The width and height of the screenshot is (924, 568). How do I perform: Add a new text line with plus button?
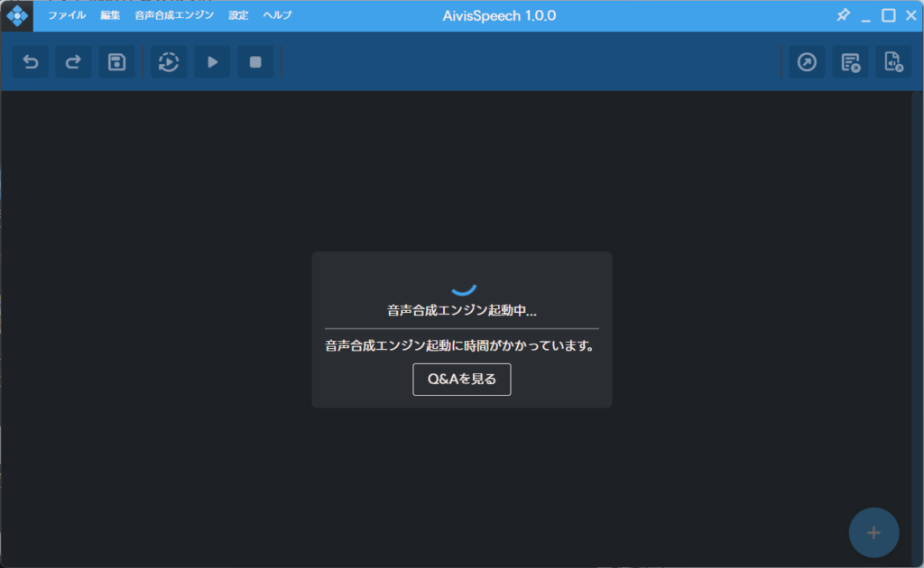click(873, 533)
